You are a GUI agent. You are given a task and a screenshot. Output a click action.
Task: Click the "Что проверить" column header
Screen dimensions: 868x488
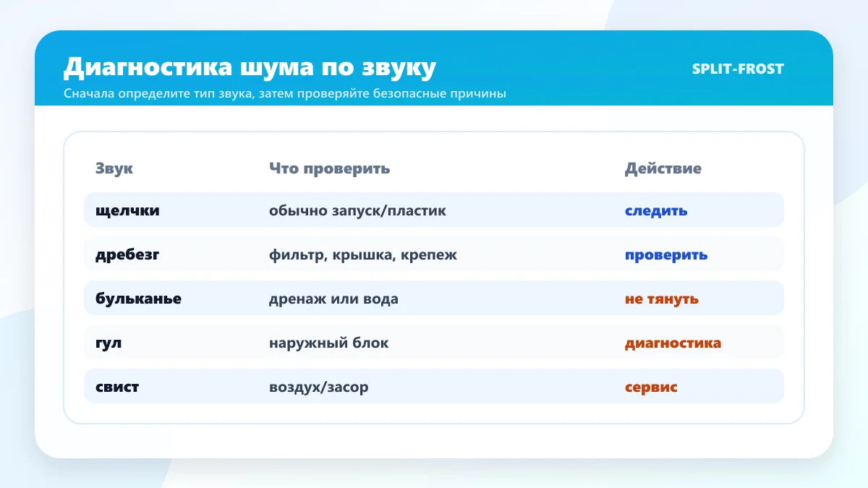point(330,168)
